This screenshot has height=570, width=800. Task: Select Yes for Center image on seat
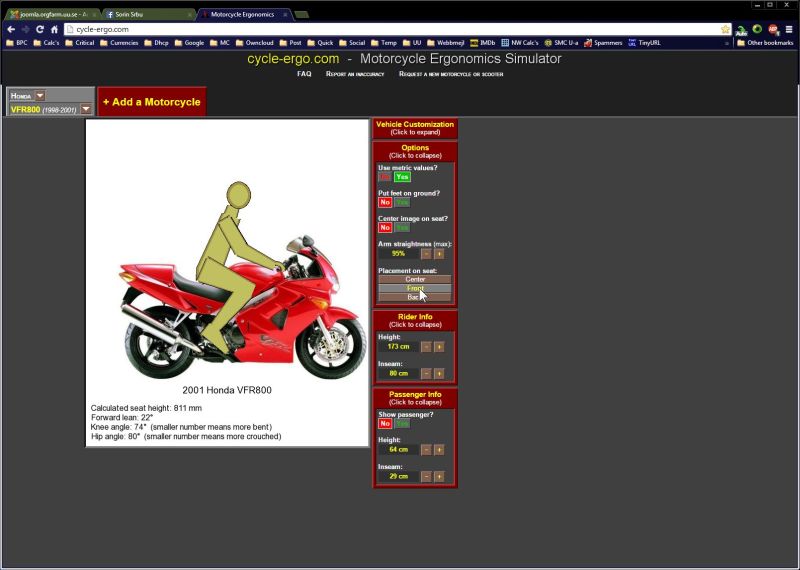[x=402, y=228]
